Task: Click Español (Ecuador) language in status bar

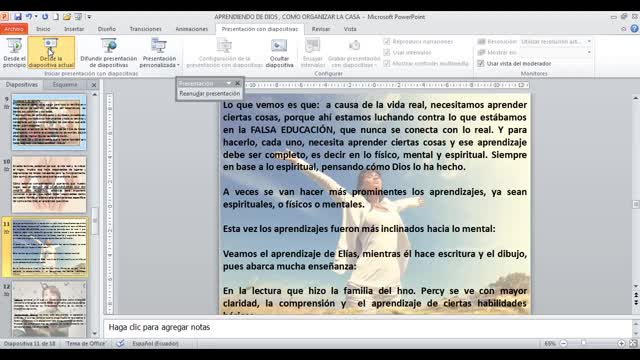Action: (155, 344)
